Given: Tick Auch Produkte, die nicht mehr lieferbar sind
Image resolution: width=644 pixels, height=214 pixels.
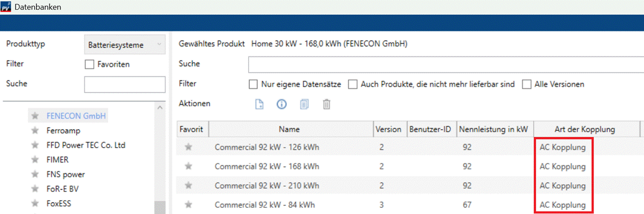Looking at the screenshot, I should [353, 84].
